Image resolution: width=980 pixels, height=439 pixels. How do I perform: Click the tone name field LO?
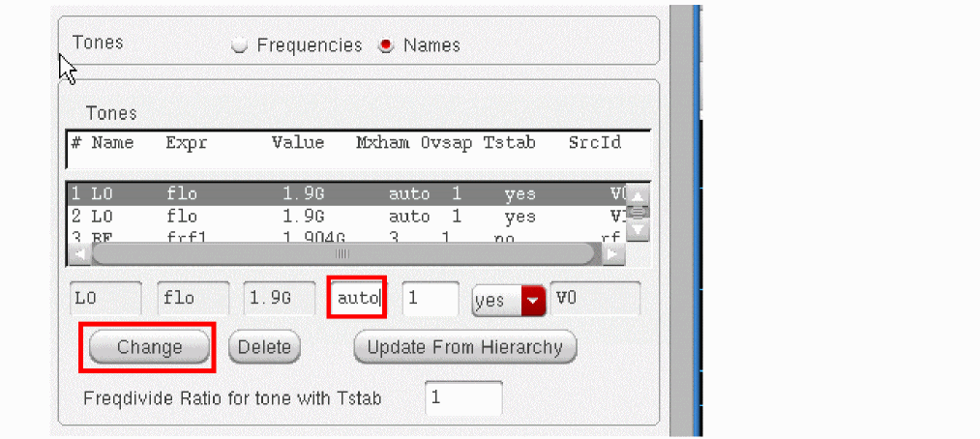[105, 300]
